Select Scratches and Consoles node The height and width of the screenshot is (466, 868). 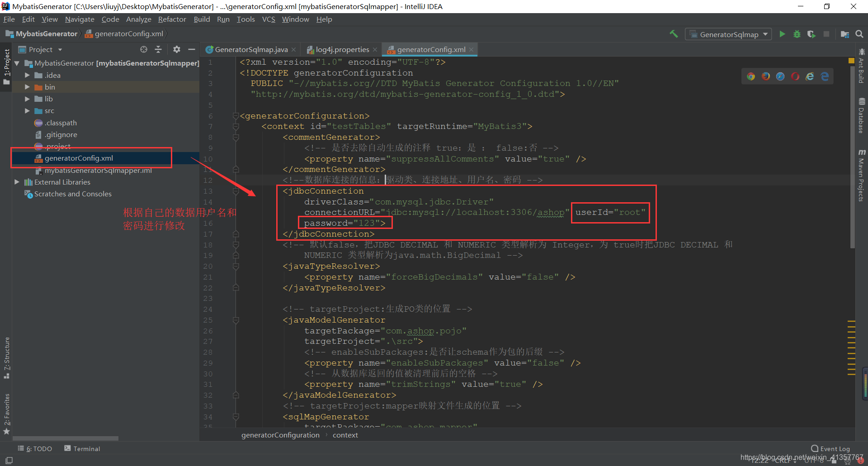[73, 194]
